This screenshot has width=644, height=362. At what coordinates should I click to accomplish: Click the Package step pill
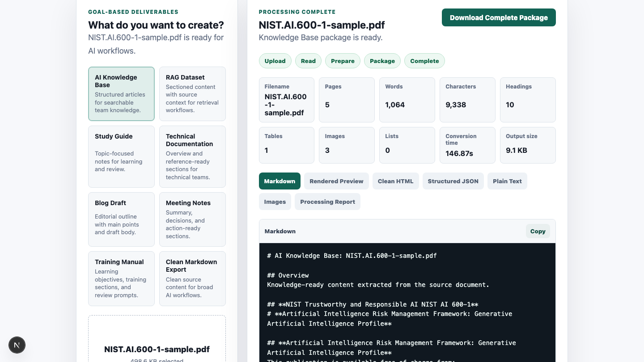382,61
